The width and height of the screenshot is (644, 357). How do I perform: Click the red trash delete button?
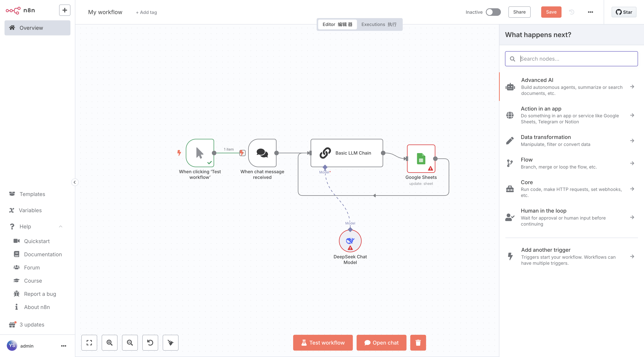(x=418, y=343)
